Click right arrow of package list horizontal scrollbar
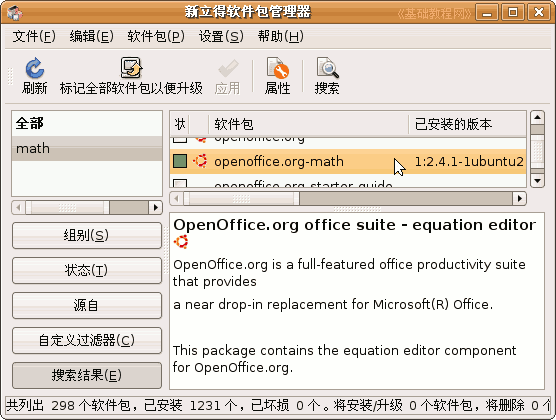The image size is (556, 420). point(519,198)
